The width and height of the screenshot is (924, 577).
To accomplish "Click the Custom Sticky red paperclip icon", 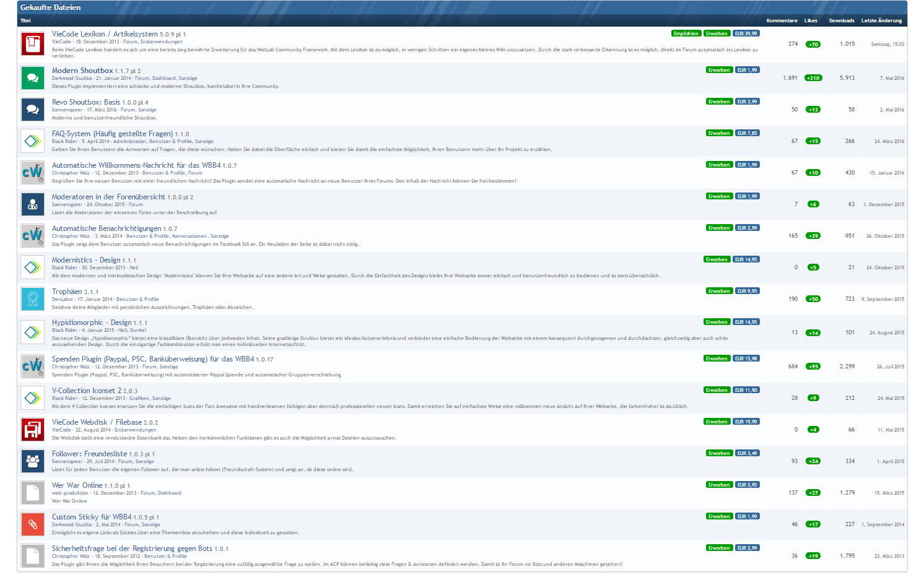I will [33, 524].
